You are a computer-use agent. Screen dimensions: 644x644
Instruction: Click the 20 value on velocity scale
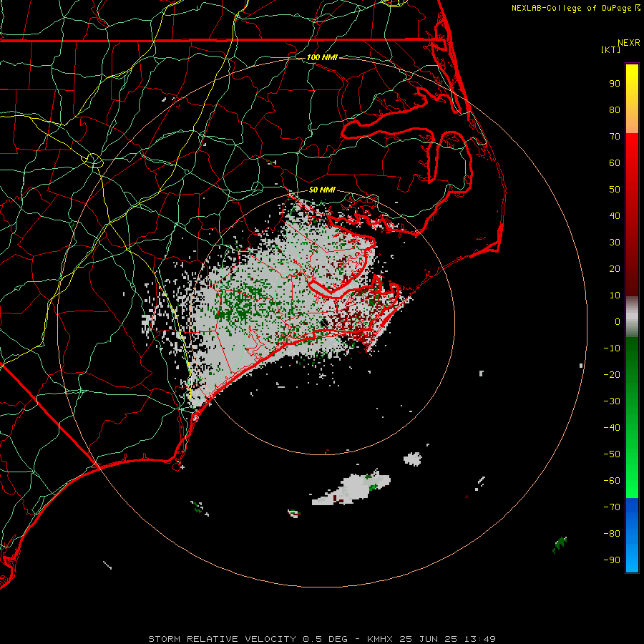[x=615, y=268]
